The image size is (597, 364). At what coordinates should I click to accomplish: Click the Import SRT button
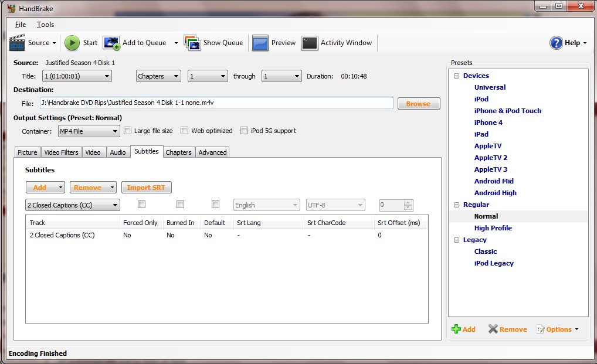point(146,187)
